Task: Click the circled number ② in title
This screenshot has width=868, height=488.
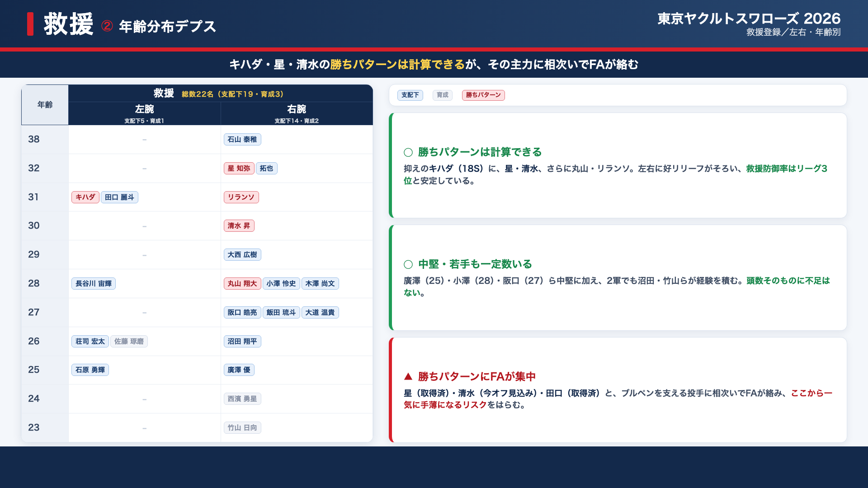Action: (x=107, y=26)
